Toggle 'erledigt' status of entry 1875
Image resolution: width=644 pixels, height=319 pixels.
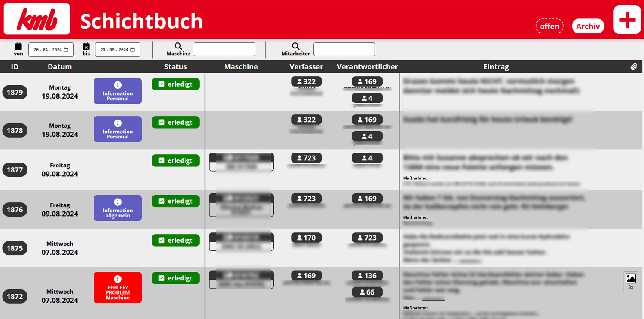pos(176,240)
